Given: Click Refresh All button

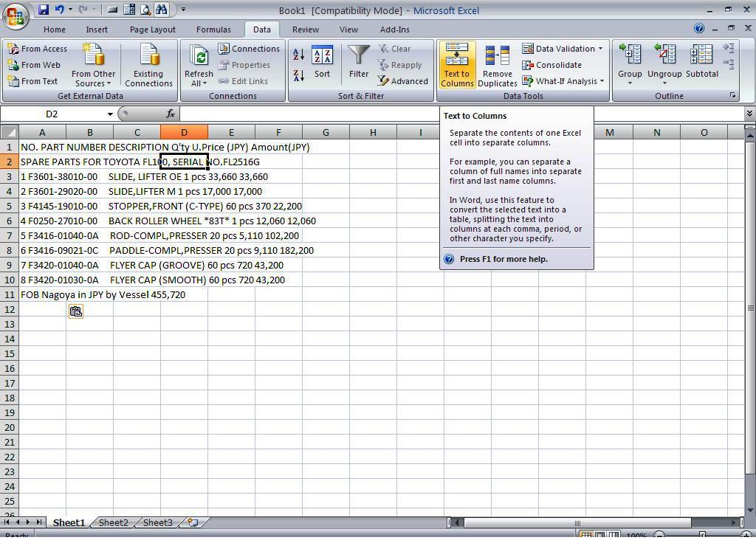Looking at the screenshot, I should tap(199, 66).
